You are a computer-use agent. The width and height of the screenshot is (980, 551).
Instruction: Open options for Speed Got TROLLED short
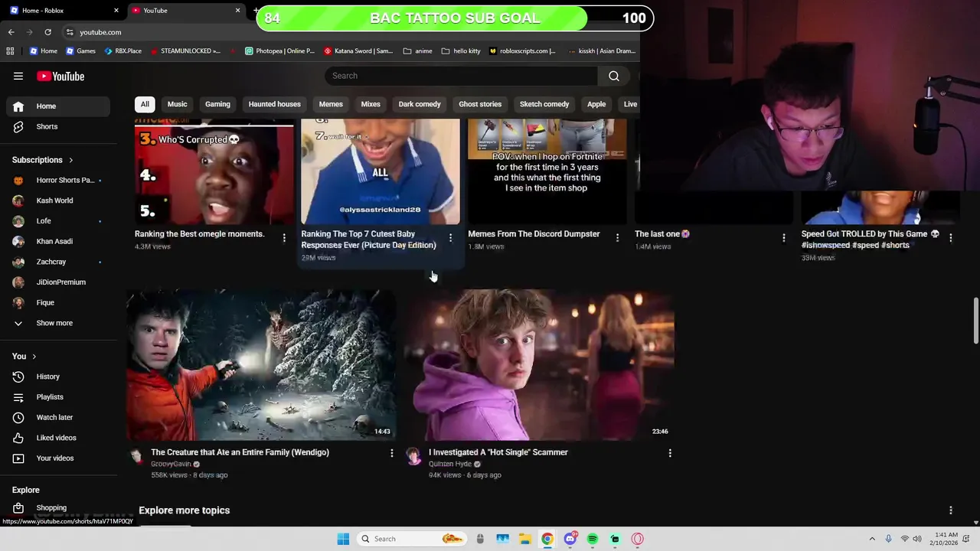click(x=950, y=238)
